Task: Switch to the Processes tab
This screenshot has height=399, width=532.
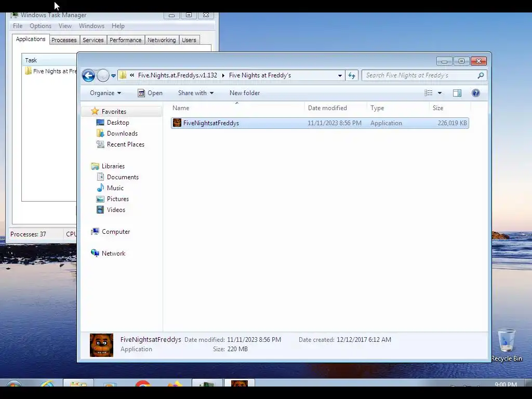Action: [x=64, y=40]
